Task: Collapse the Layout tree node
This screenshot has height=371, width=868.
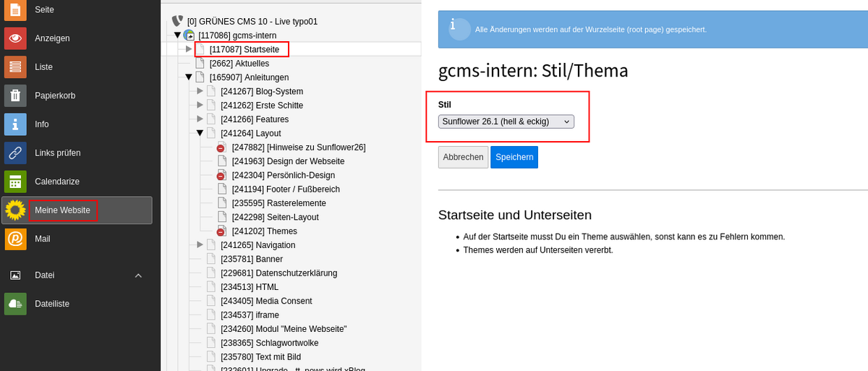Action: click(x=200, y=133)
